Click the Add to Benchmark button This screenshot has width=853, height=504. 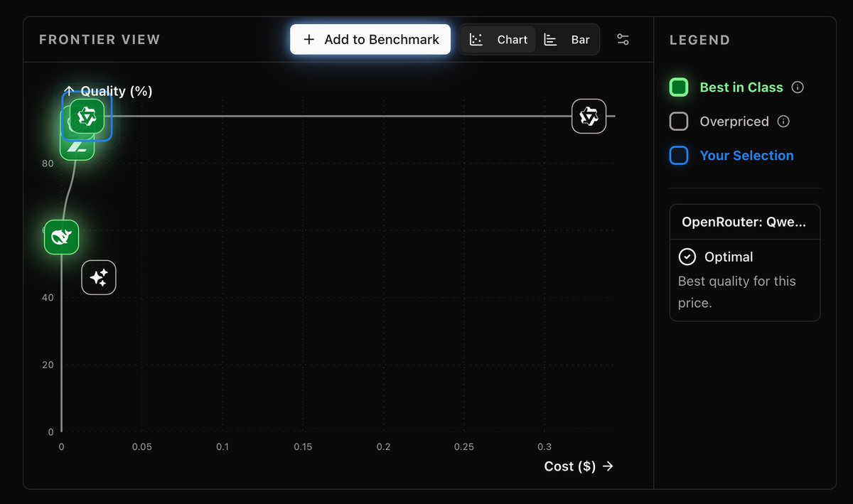click(370, 40)
